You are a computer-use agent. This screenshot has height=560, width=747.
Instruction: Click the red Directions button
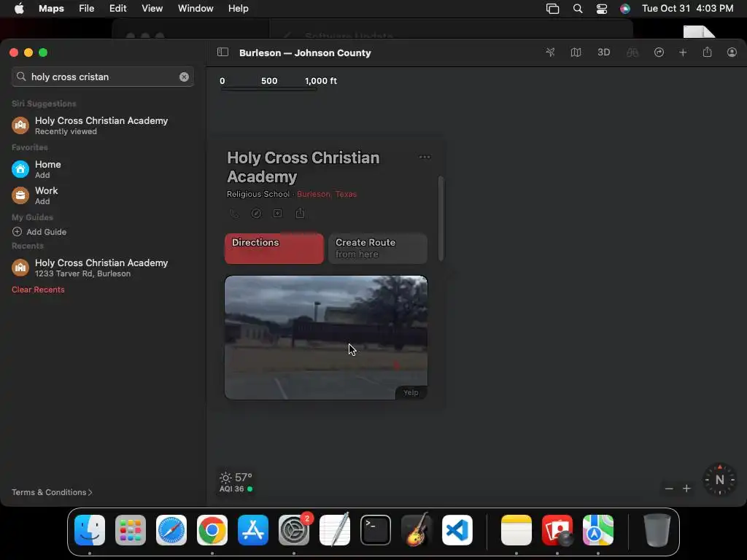[274, 248]
